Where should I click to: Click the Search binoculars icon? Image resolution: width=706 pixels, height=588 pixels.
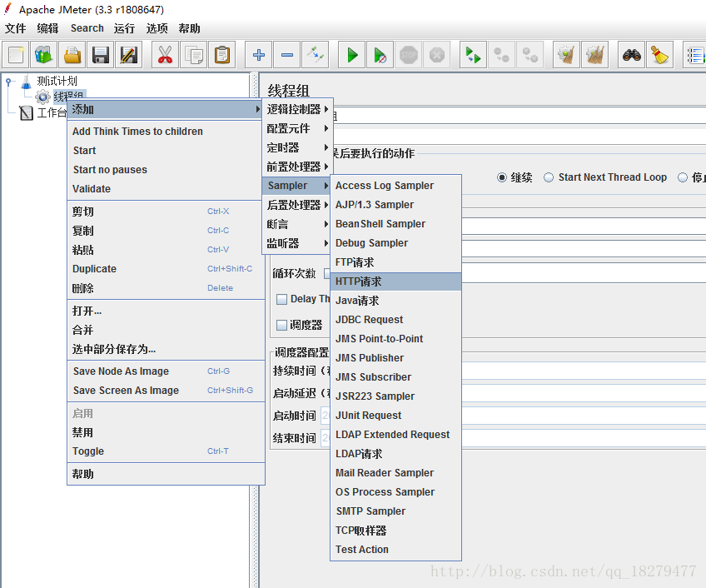click(631, 55)
